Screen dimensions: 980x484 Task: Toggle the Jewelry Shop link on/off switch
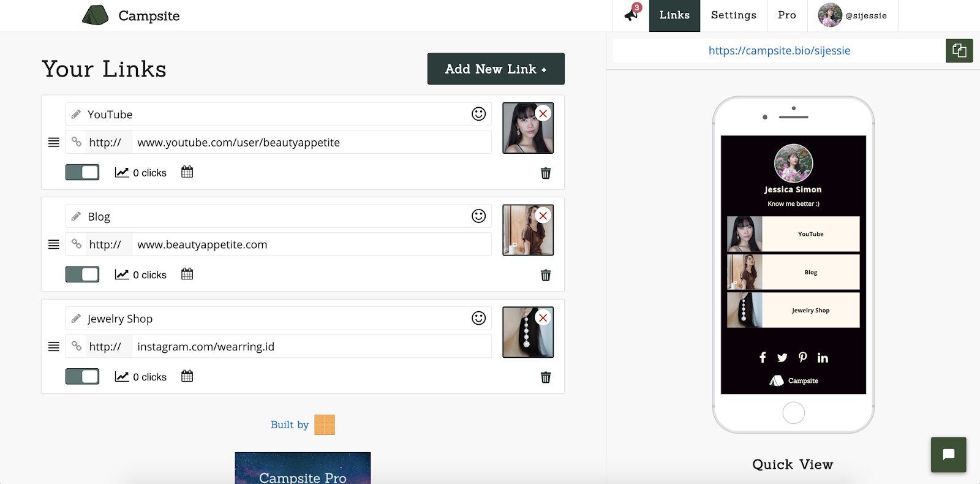[82, 376]
